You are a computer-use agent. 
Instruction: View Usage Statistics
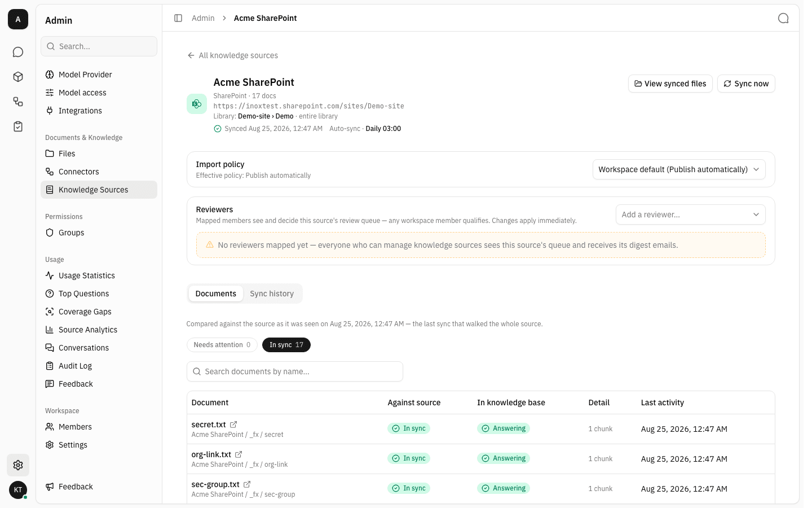(x=99, y=275)
